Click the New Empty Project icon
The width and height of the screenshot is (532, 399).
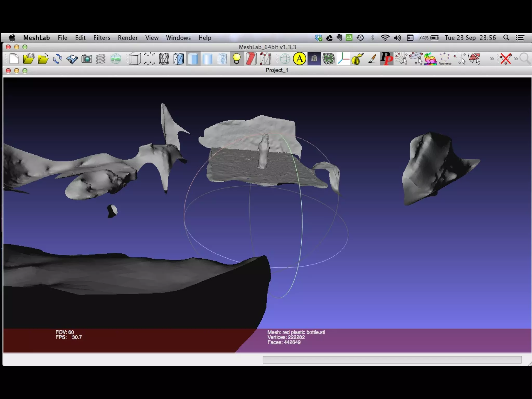coord(14,59)
